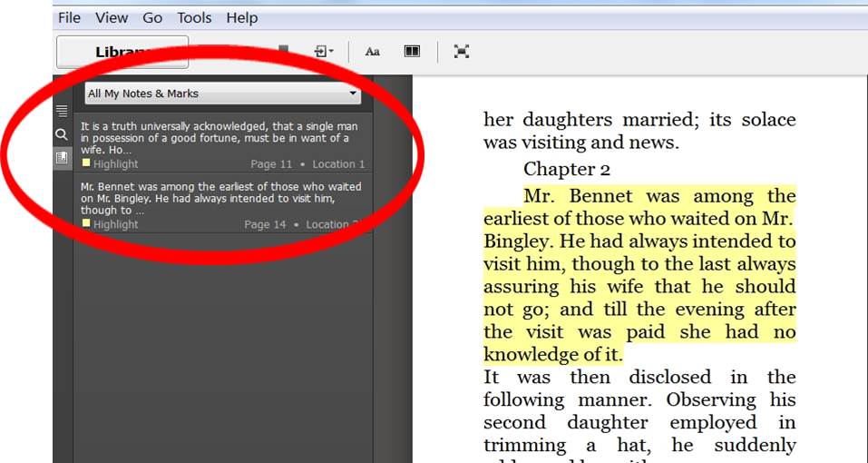Open the View menu

pos(112,18)
